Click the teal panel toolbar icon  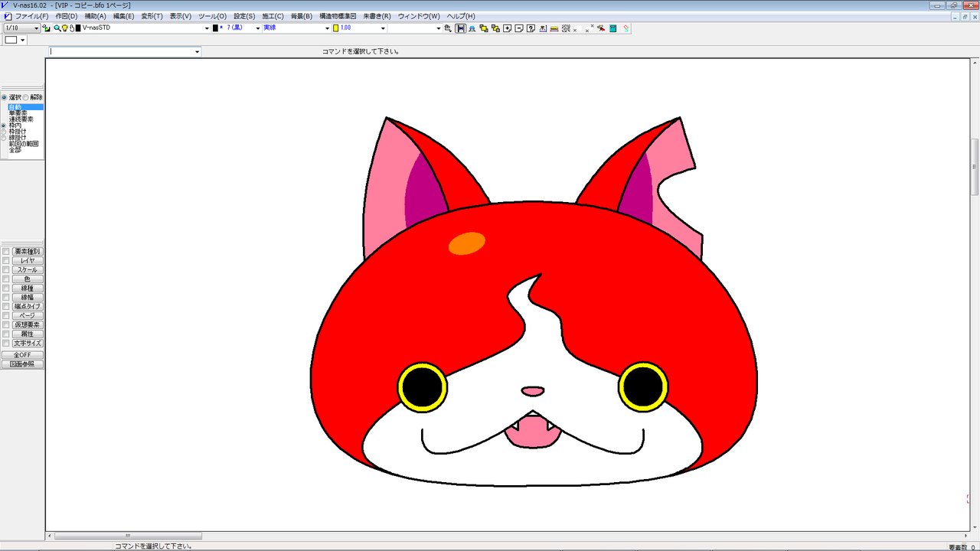[x=612, y=28]
